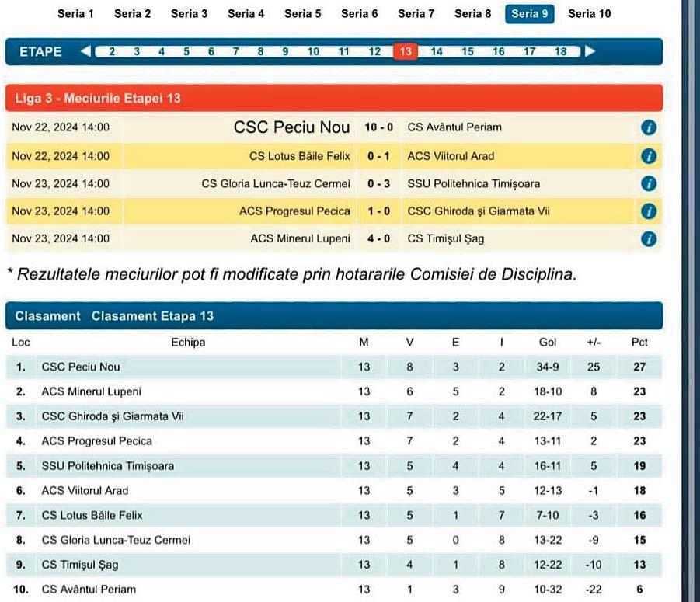Open info for Minerul Lupeni vs Timișul Șag
Viewport: 700px width, 602px height.
[x=648, y=238]
